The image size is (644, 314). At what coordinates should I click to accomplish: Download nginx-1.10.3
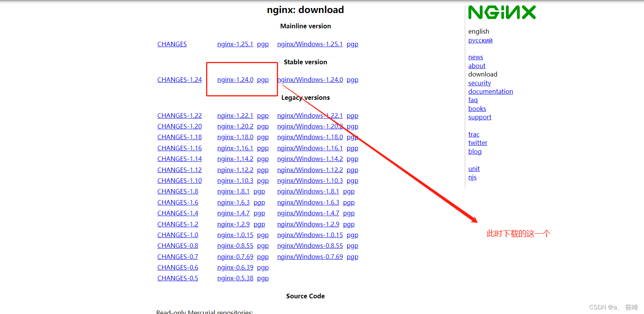[235, 181]
